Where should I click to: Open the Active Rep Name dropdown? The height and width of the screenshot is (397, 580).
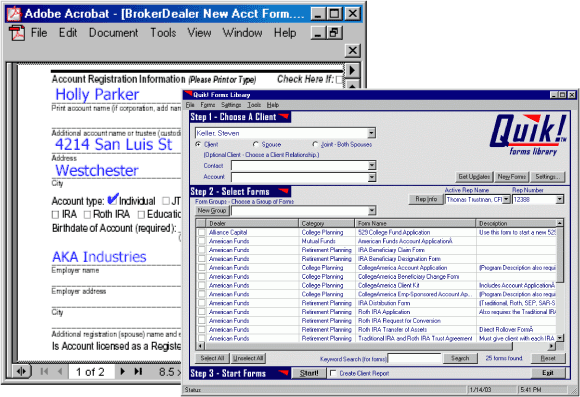[x=506, y=199]
